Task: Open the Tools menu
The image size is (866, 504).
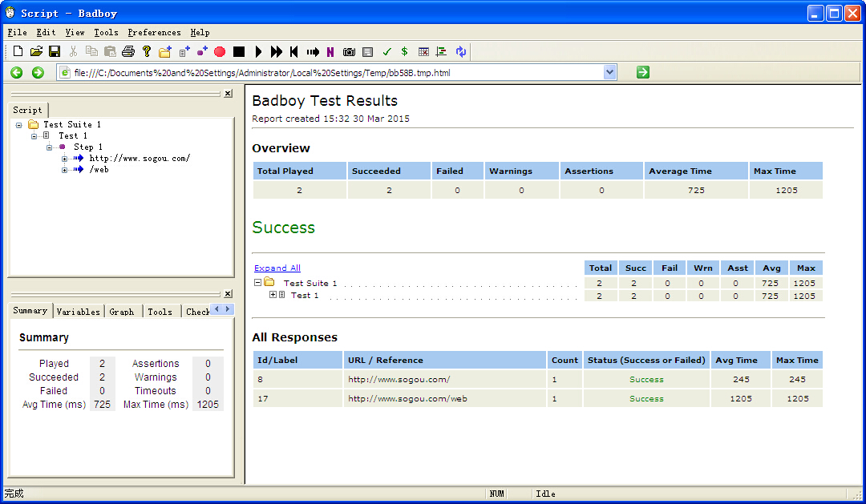Action: [x=106, y=33]
